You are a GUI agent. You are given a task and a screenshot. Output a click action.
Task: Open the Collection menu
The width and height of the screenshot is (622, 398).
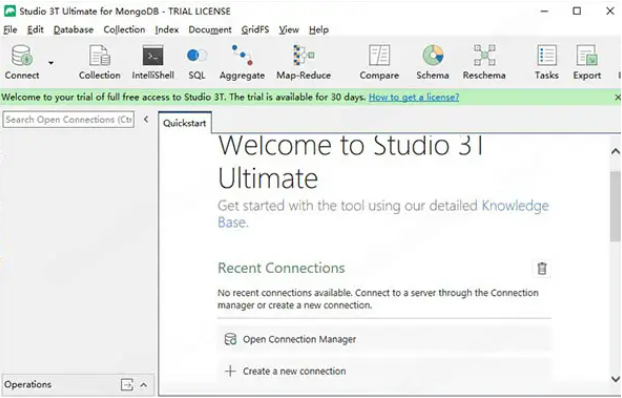click(124, 30)
